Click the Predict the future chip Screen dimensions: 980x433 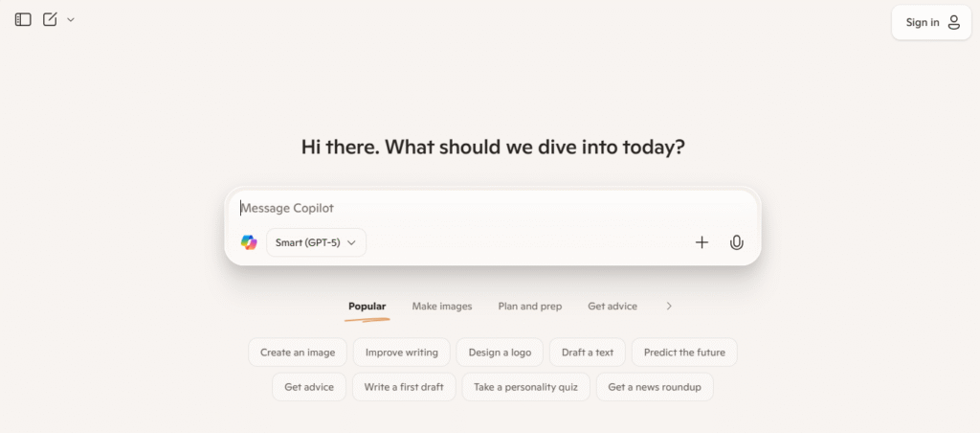click(x=684, y=353)
